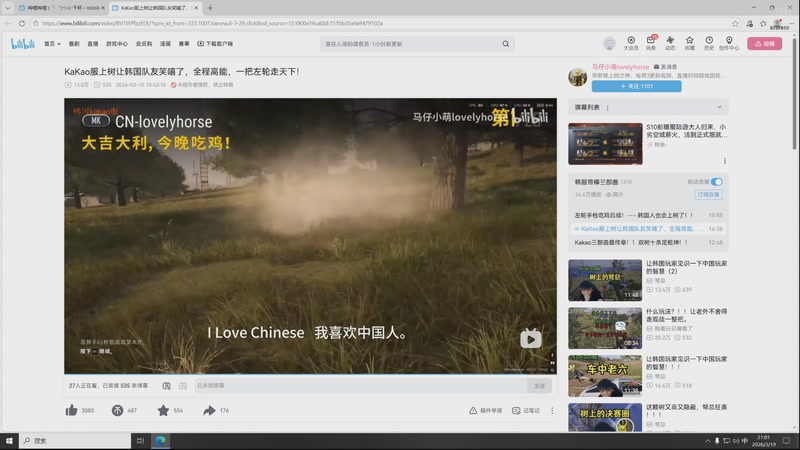Open 大会员 membership icon
This screenshot has height=450, width=800.
[631, 43]
